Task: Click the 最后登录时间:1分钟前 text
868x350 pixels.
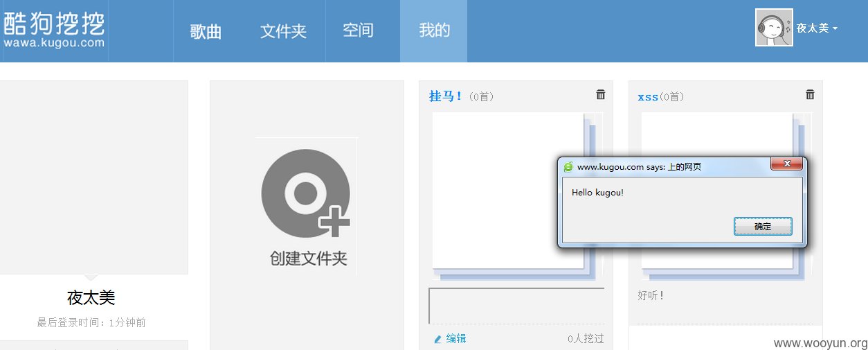Action: click(x=91, y=322)
